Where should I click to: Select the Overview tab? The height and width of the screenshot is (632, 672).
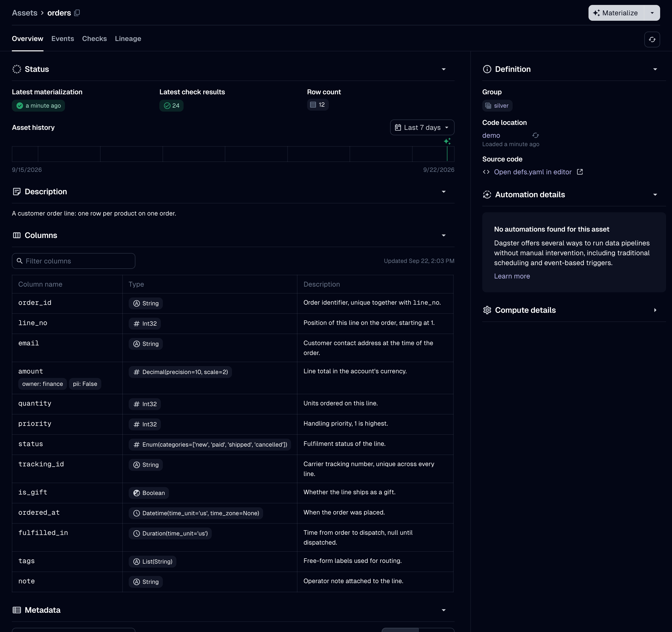tap(27, 39)
